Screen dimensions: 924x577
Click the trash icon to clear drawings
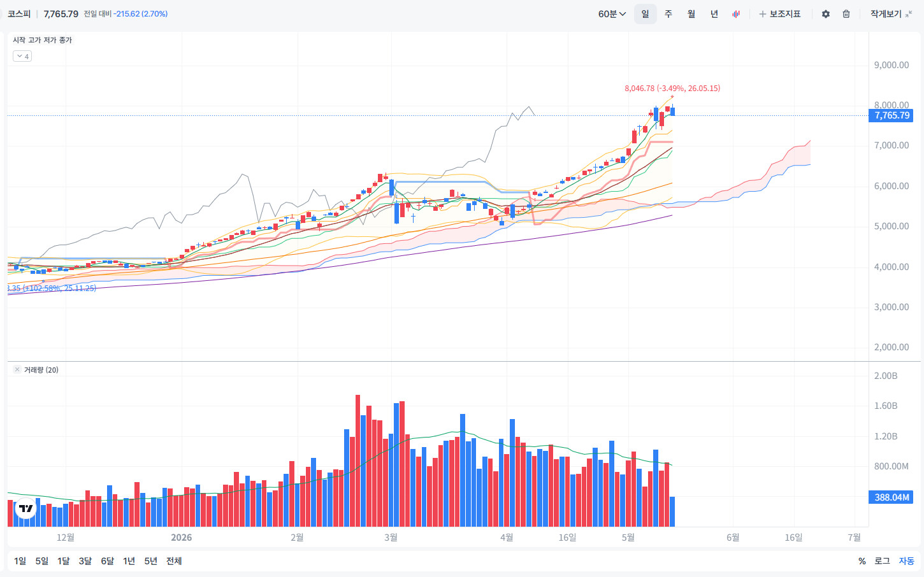tap(846, 14)
